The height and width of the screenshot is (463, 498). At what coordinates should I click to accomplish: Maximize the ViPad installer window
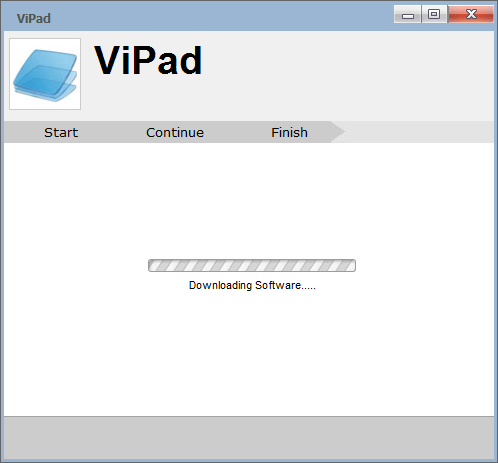click(434, 14)
